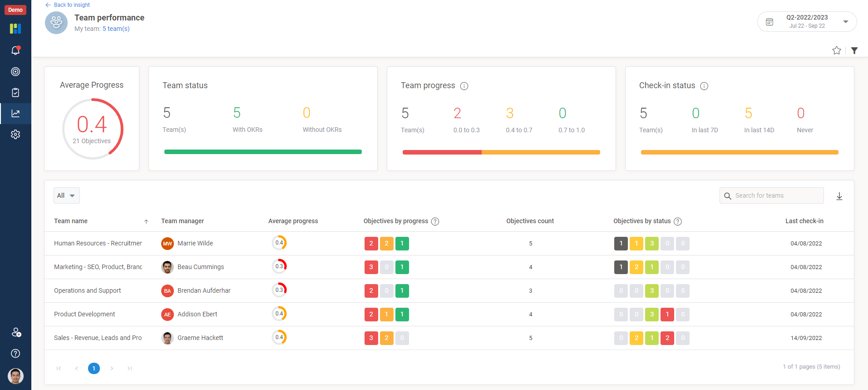868x390 pixels.
Task: Click the '2' teams in 0.0 to 0.3
Action: click(457, 113)
